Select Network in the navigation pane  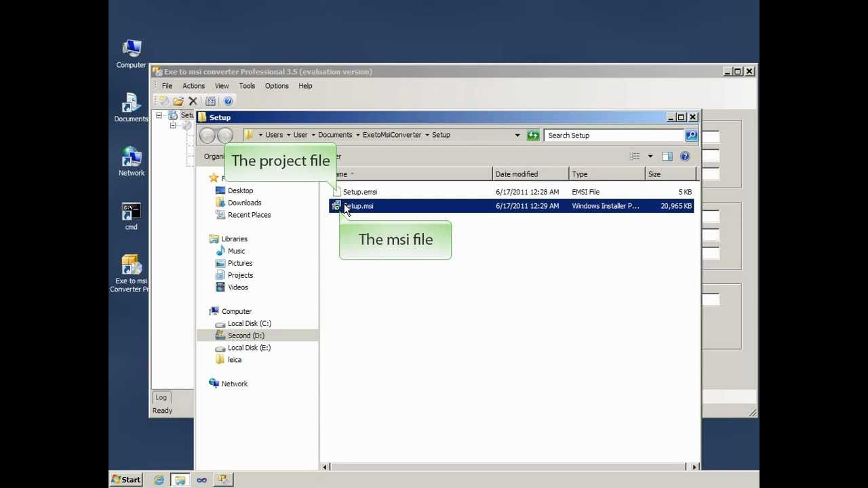[234, 384]
